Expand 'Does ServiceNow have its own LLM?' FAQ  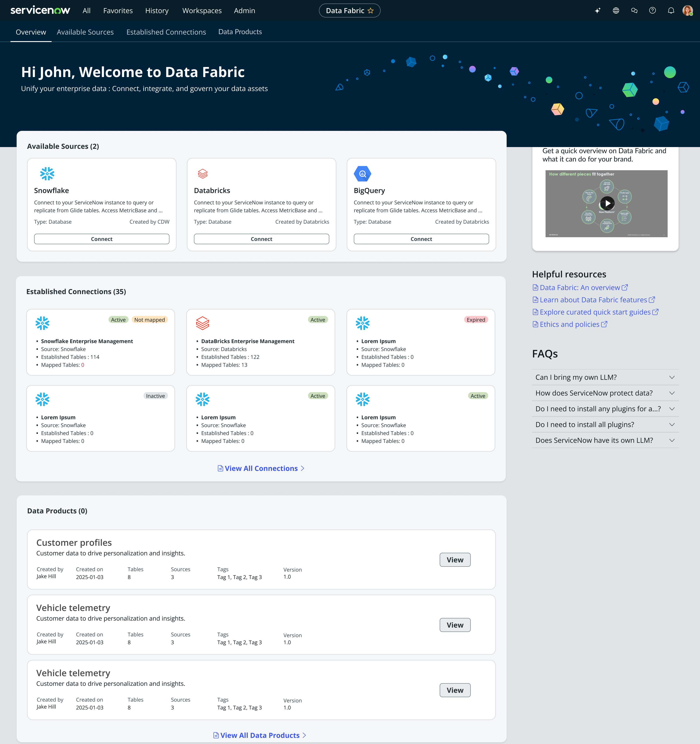tap(605, 440)
